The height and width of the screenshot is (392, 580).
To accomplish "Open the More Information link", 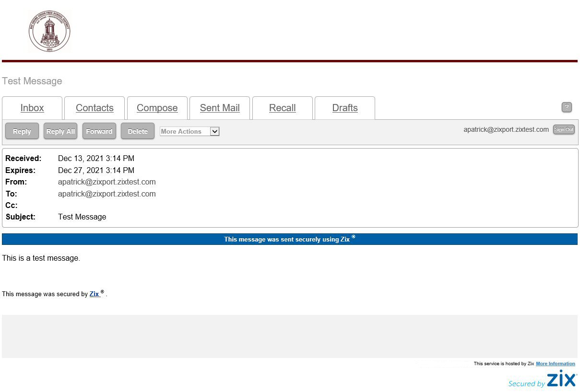I will (x=555, y=364).
